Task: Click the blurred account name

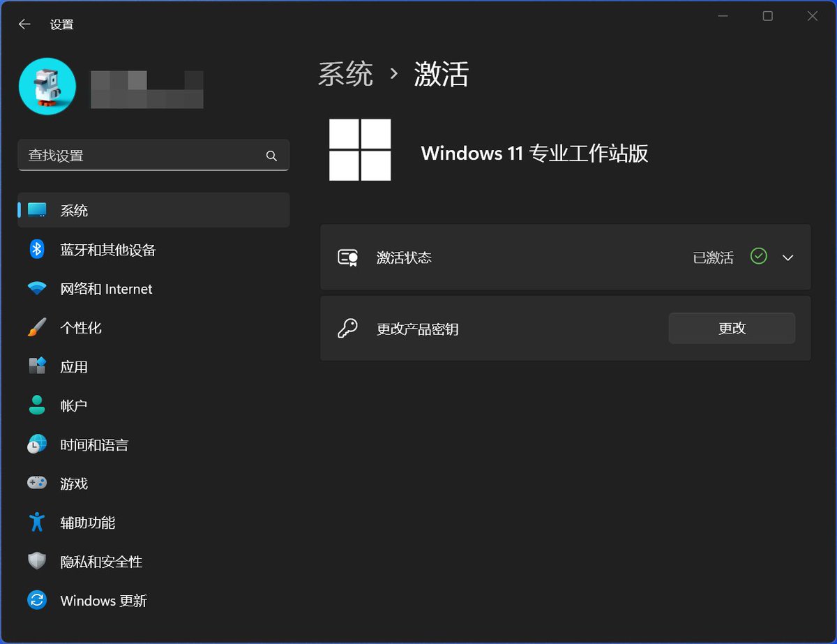Action: pos(147,89)
